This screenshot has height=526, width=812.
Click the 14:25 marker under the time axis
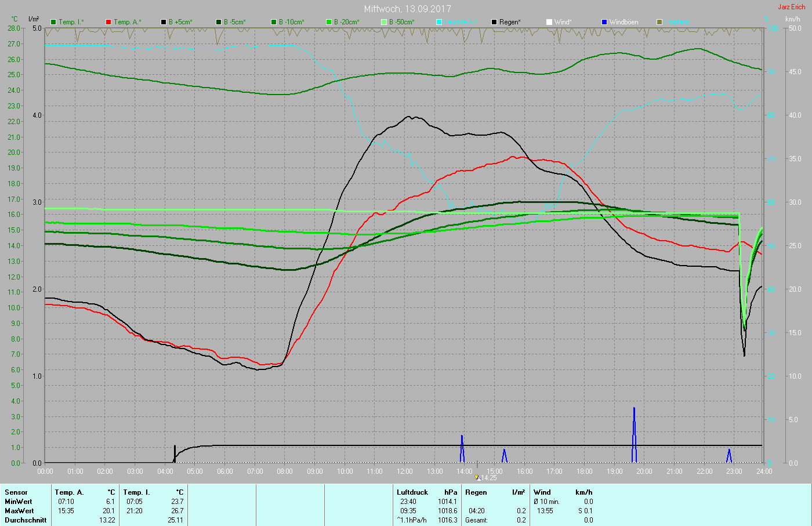(486, 478)
